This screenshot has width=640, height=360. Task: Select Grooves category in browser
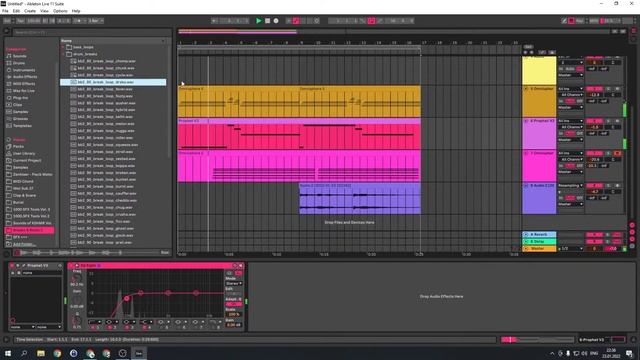point(20,118)
